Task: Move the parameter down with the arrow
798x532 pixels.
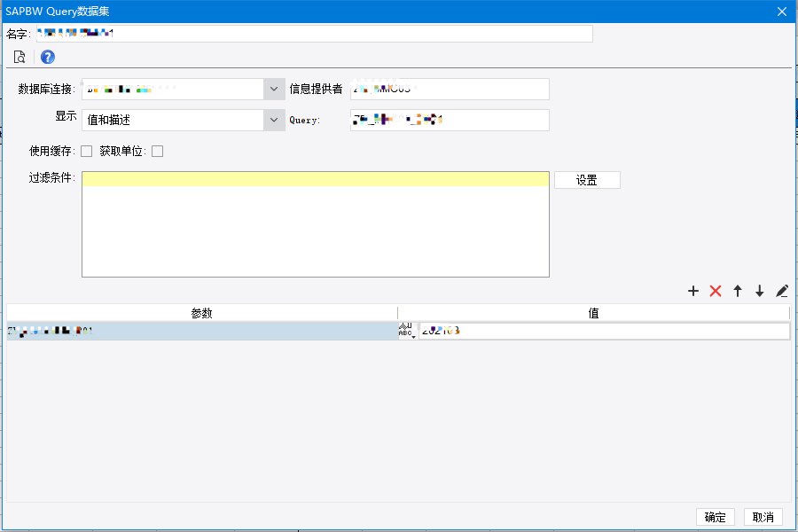Action: click(760, 291)
